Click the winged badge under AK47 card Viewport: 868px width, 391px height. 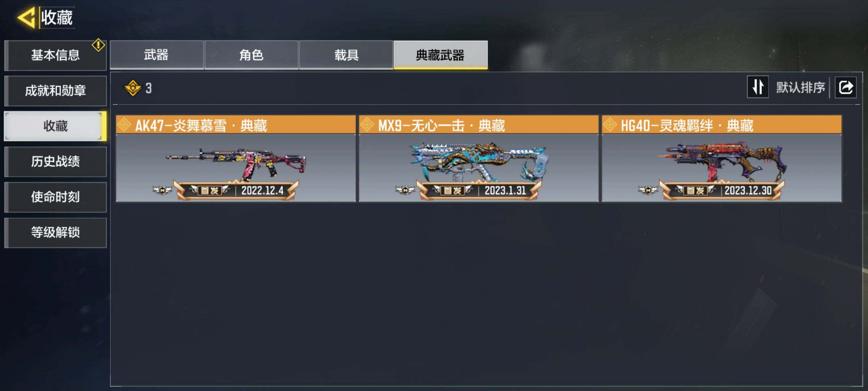point(162,190)
